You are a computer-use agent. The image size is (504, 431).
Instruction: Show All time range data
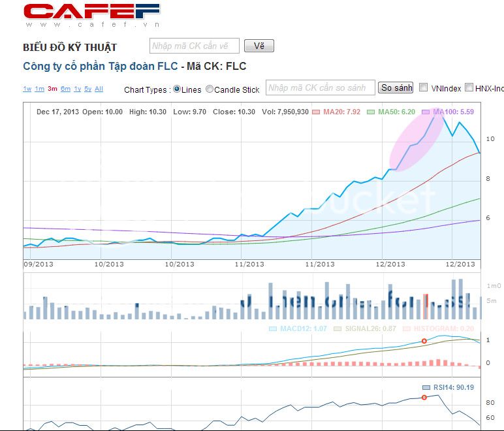coord(99,89)
